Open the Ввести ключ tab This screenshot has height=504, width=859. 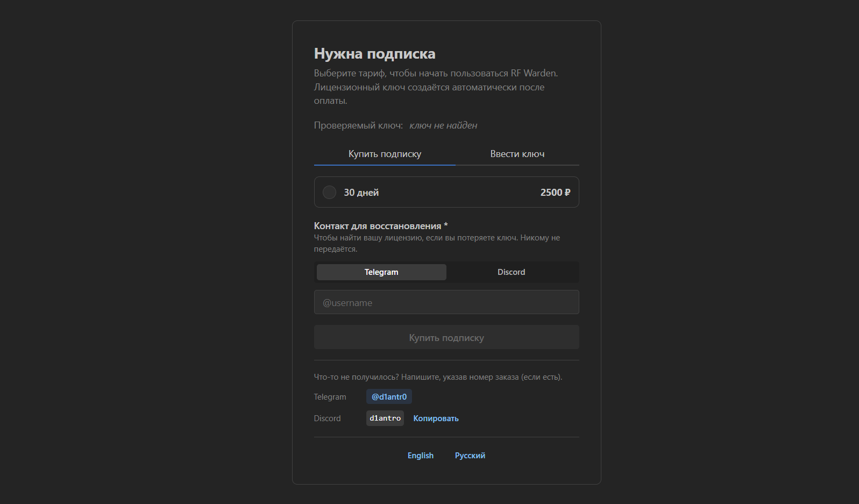(517, 154)
